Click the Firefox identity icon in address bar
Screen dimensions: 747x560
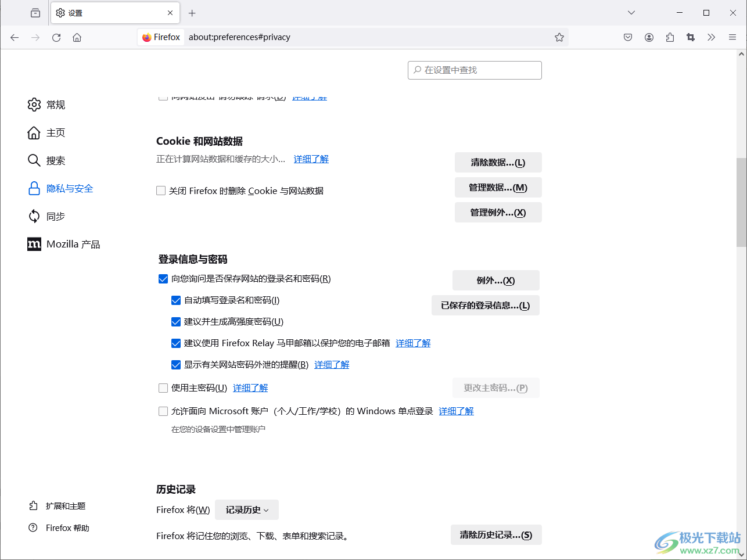(161, 37)
